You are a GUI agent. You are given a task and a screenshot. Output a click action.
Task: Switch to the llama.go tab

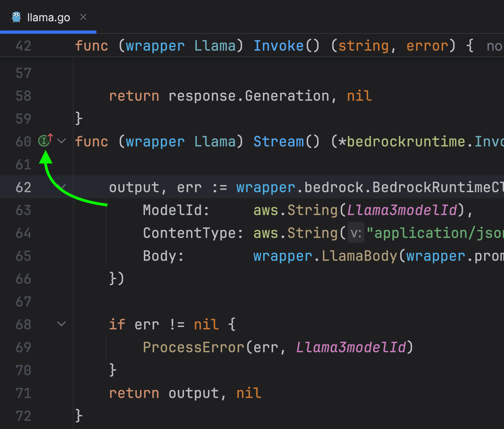(48, 18)
